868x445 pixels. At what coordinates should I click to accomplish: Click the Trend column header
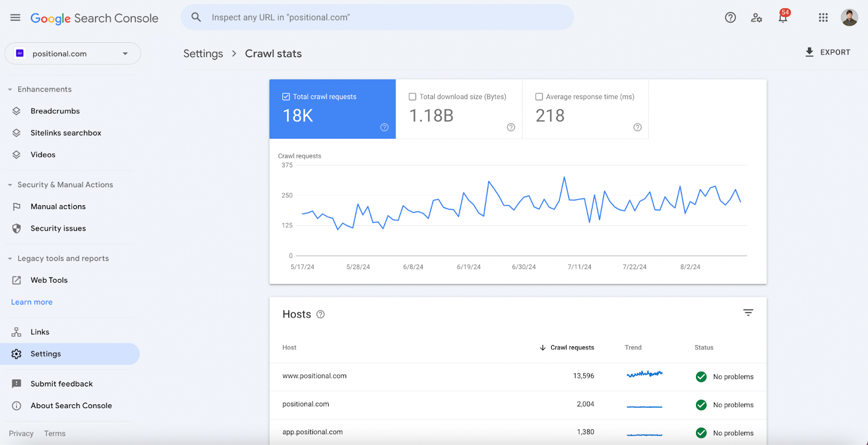633,348
